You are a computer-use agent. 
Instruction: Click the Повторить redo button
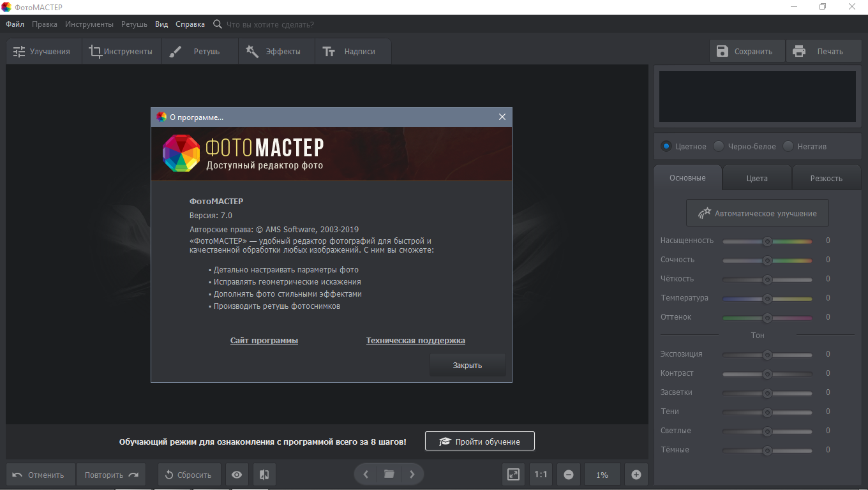click(x=111, y=475)
